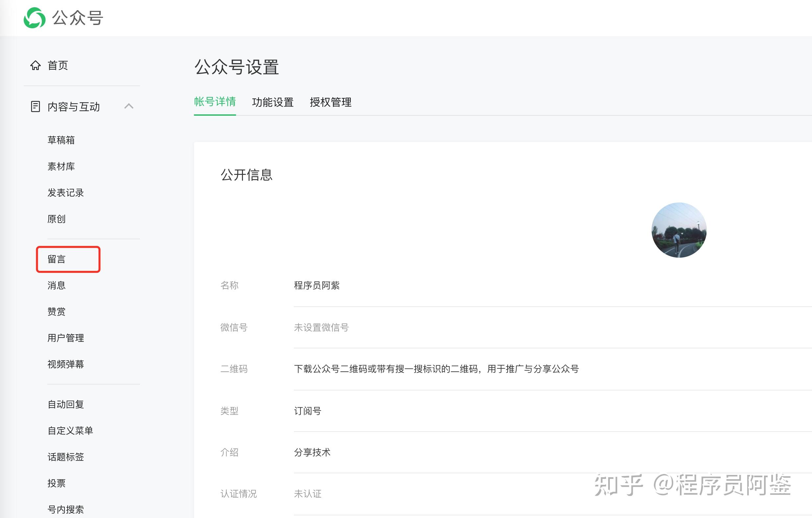The height and width of the screenshot is (518, 812).
Task: Click the 未设置微信号 field
Action: coord(322,327)
